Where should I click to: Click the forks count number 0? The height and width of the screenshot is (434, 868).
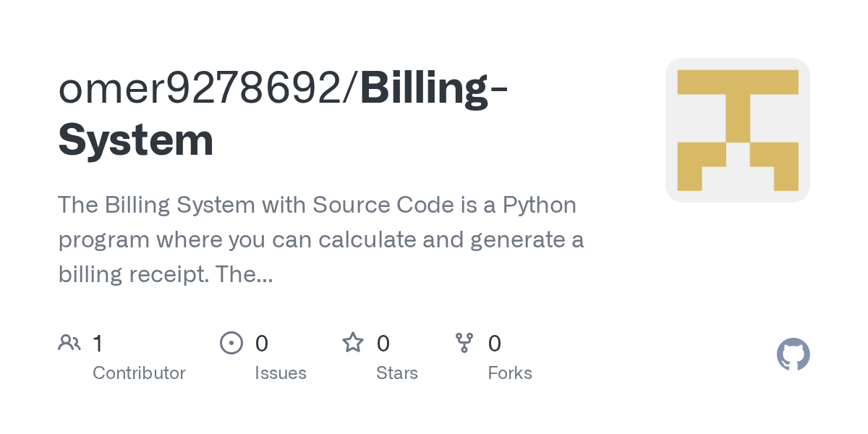point(495,343)
